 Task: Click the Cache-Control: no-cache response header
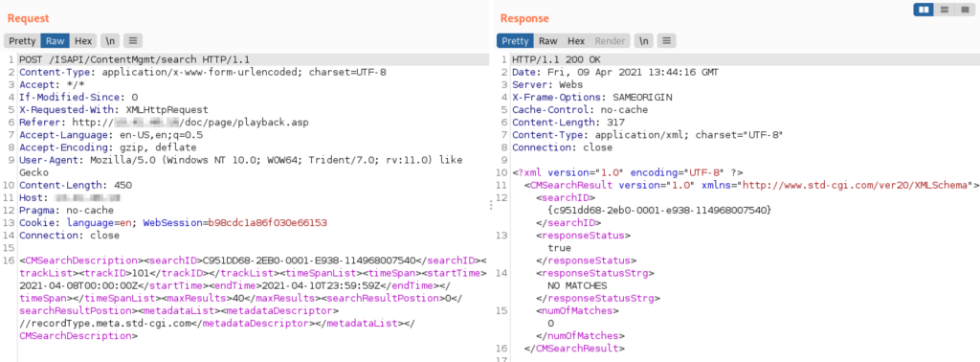coord(579,110)
